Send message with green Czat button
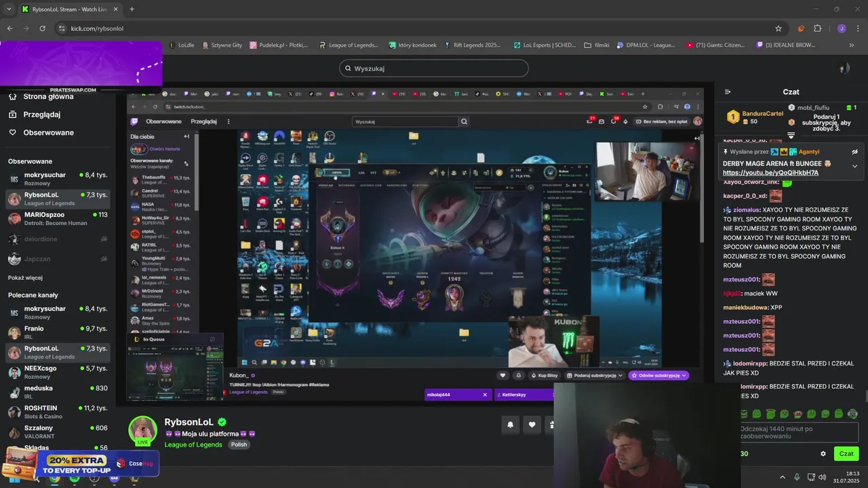 click(x=846, y=453)
